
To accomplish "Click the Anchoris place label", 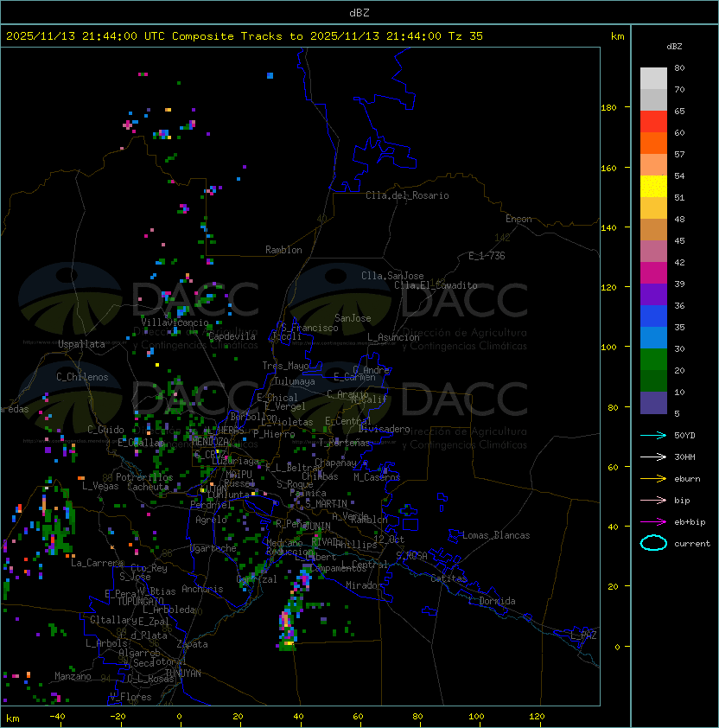I will click(x=202, y=589).
